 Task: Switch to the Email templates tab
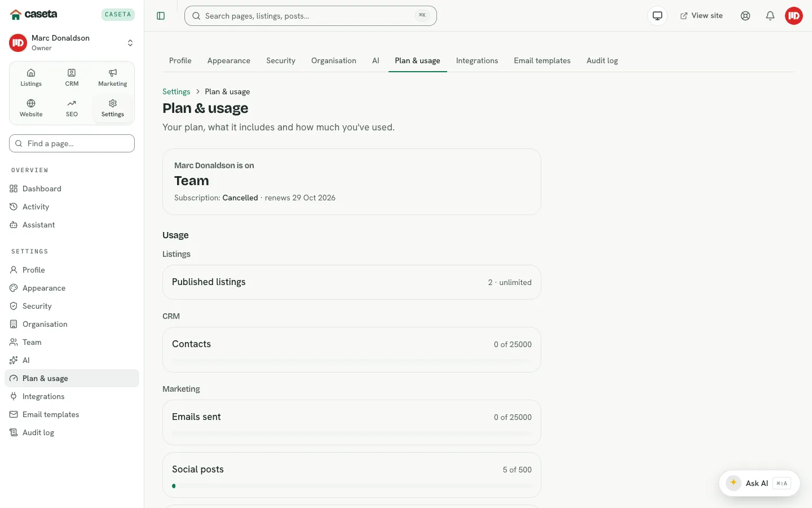(542, 60)
